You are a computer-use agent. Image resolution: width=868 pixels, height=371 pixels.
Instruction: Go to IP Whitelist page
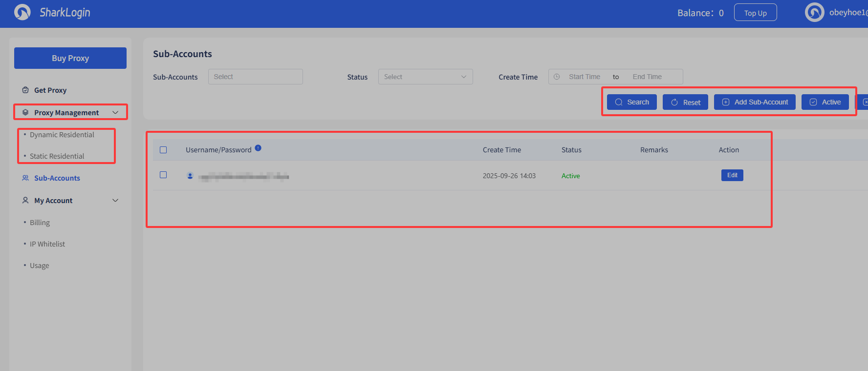tap(47, 244)
